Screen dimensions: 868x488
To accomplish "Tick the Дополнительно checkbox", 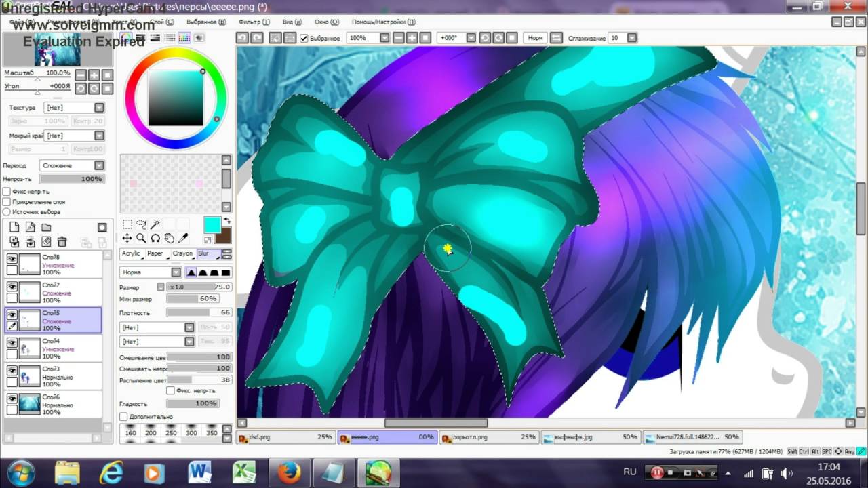I will pyautogui.click(x=123, y=417).
